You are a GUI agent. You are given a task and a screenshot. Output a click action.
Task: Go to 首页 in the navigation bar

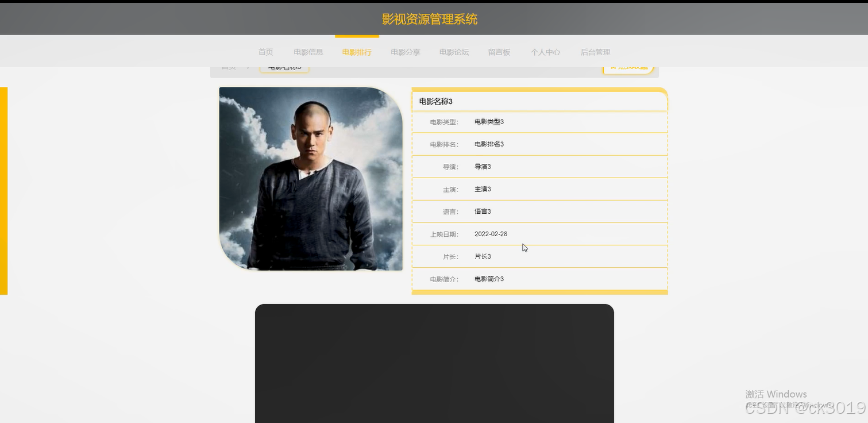(265, 52)
